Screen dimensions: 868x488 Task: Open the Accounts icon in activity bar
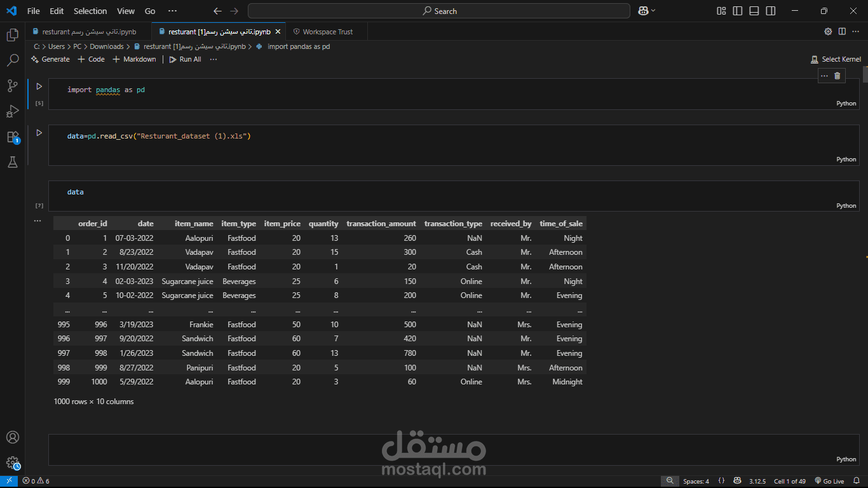coord(12,437)
